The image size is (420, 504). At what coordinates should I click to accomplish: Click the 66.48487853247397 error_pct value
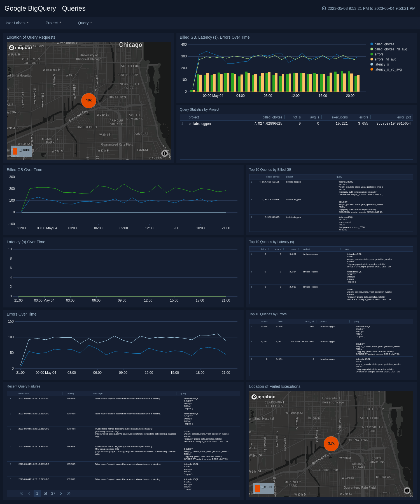tap(302, 342)
